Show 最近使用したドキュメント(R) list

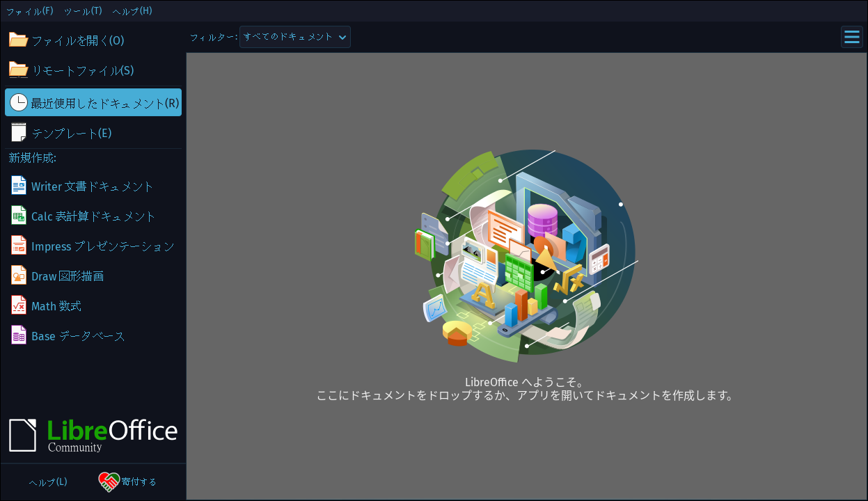point(93,102)
